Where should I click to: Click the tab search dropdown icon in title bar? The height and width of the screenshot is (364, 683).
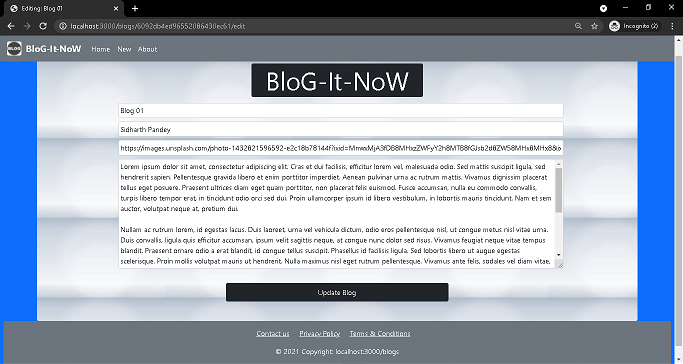click(603, 8)
